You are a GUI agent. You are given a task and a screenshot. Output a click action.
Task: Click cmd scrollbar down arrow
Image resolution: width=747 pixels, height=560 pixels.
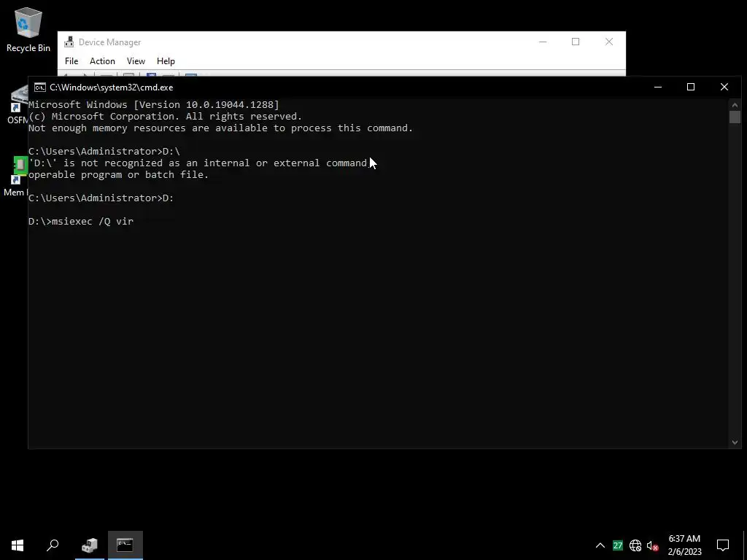[735, 443]
